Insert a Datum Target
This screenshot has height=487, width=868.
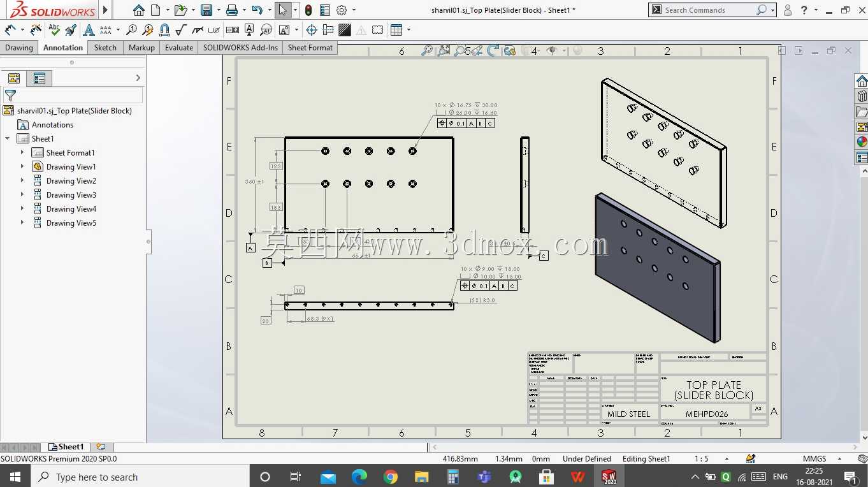(x=266, y=30)
